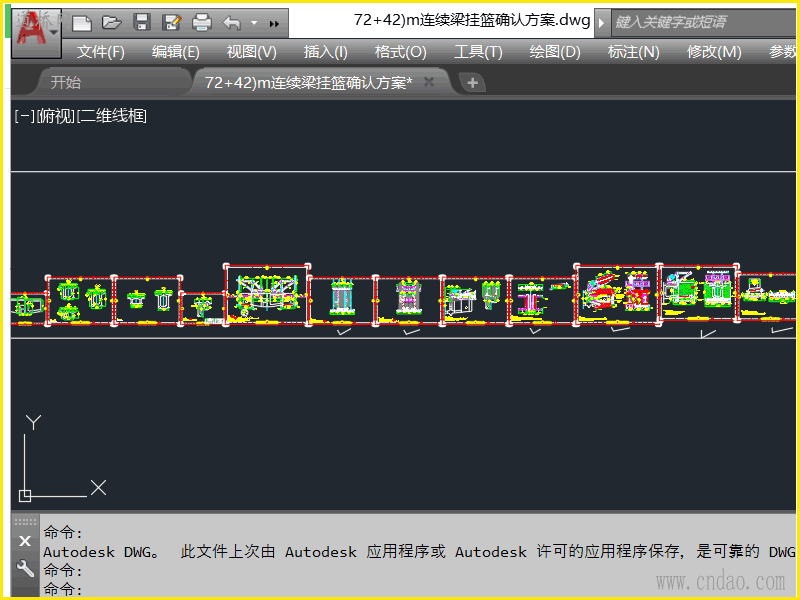Print the drawing with Plot icon
Viewport: 800px width, 600px height.
(x=202, y=22)
